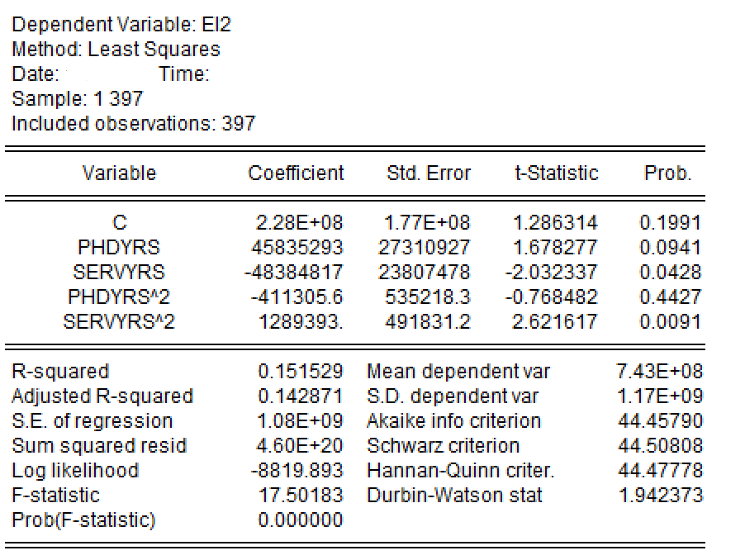Click the Method: Least Squares line
The image size is (745, 560).
[116, 50]
